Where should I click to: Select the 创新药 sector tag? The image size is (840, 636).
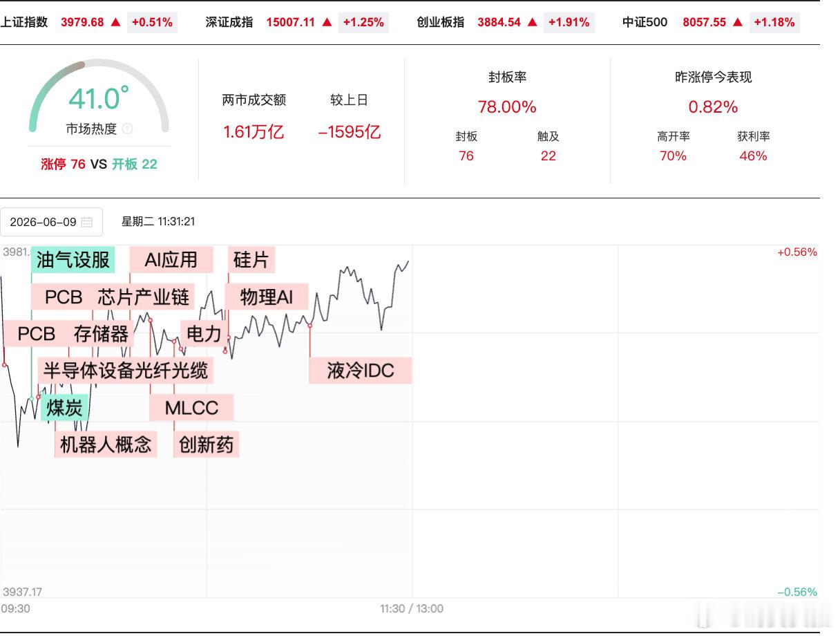[x=207, y=444]
